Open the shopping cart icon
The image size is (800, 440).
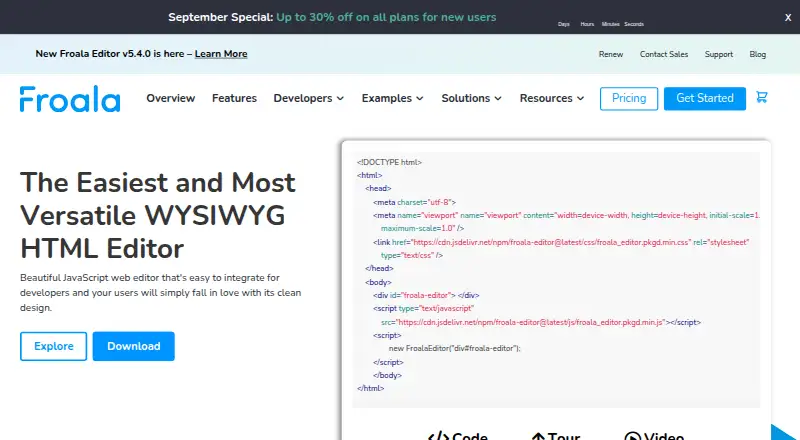762,97
